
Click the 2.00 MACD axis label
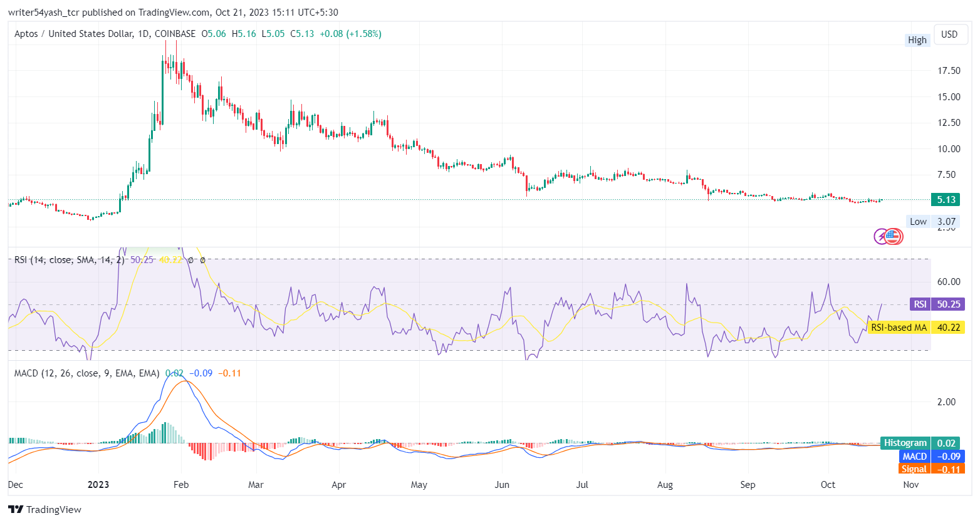tap(946, 402)
